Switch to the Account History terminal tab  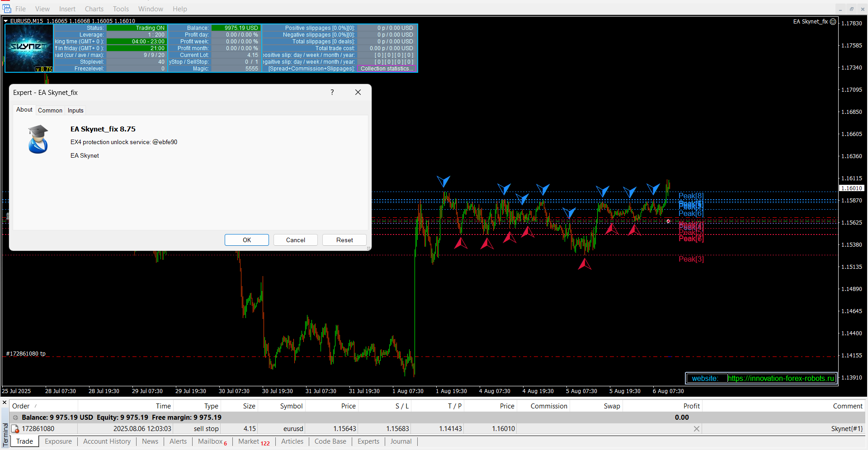point(107,441)
